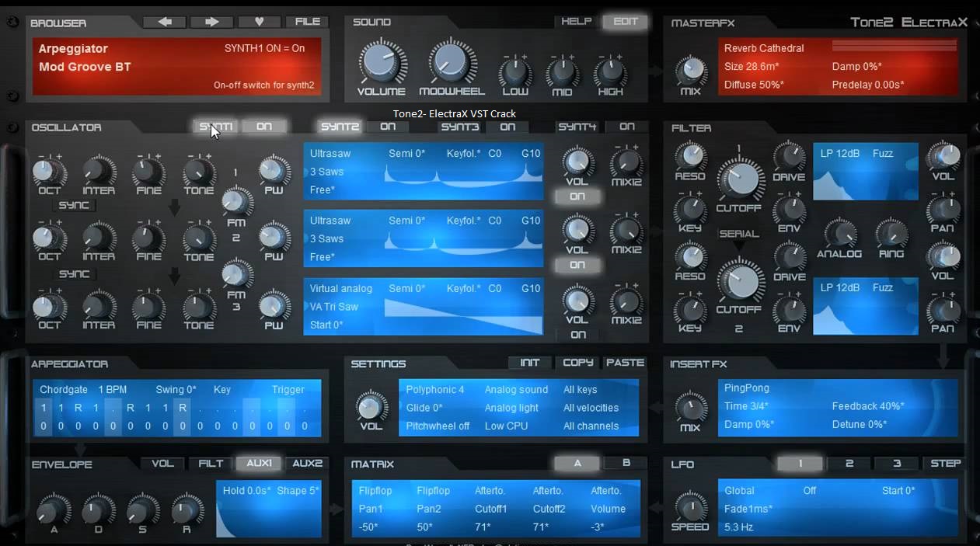Toggle oscillator 2 ON button under VOL
Image resolution: width=980 pixels, height=546 pixels.
pos(577,265)
